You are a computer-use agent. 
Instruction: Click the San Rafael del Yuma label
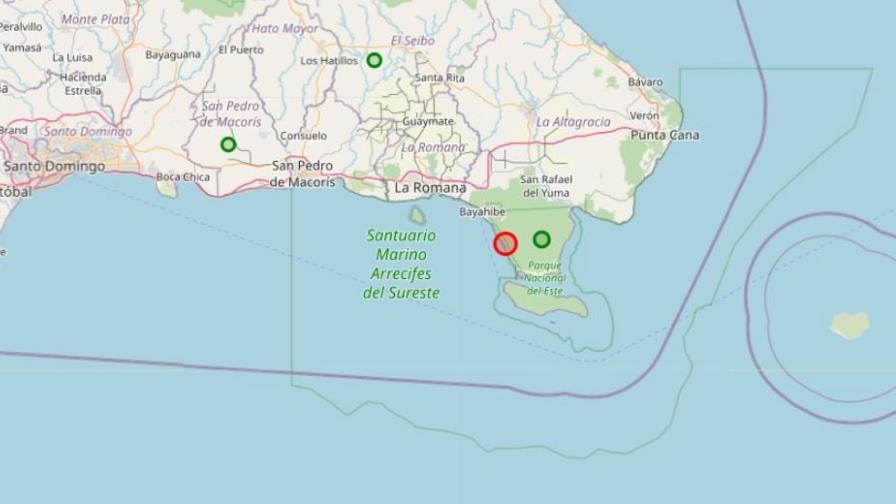[546, 186]
